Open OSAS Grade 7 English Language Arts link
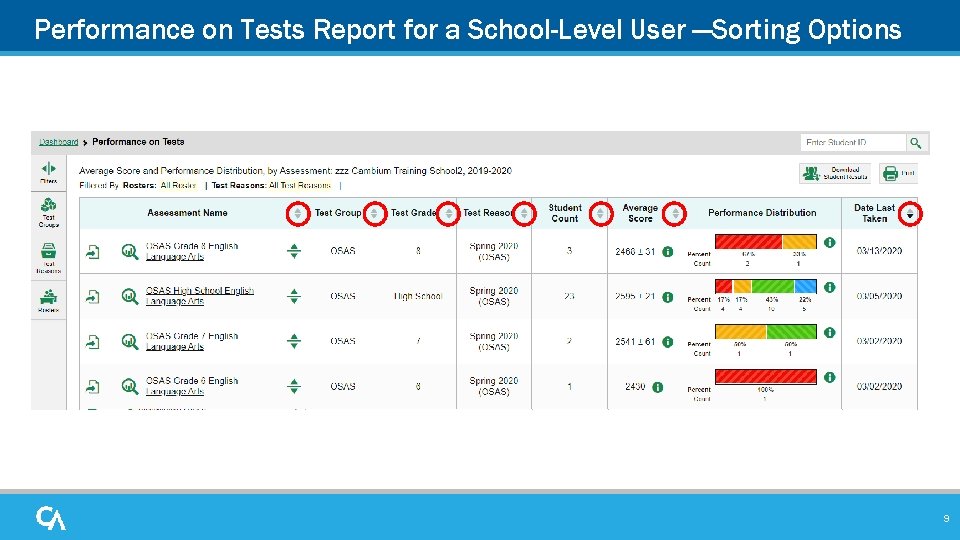The height and width of the screenshot is (540, 960). click(192, 341)
